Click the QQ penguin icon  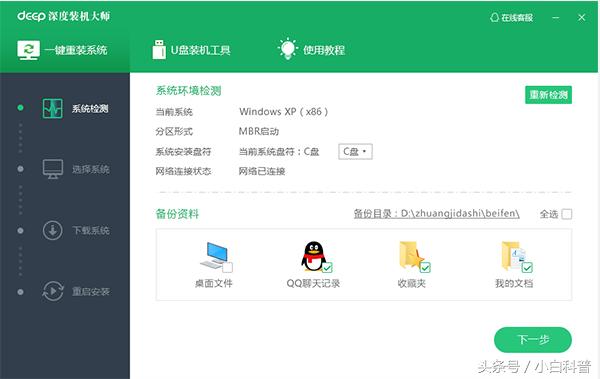tap(313, 256)
